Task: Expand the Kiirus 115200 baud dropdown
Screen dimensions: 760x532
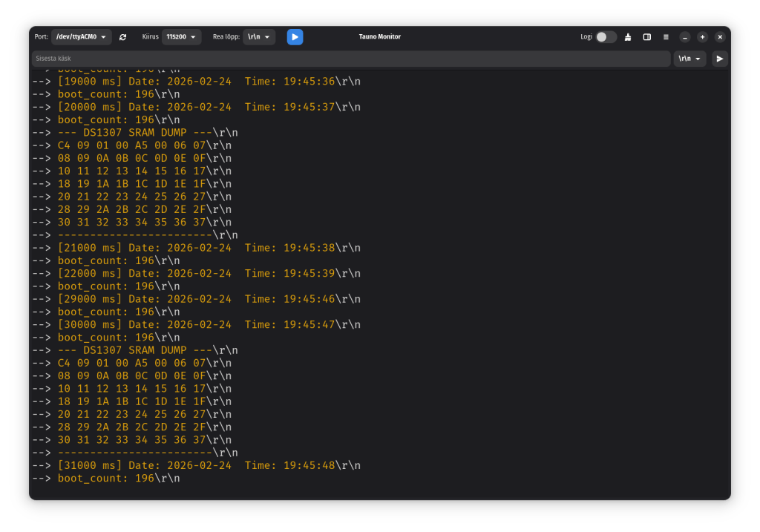Action: [181, 37]
